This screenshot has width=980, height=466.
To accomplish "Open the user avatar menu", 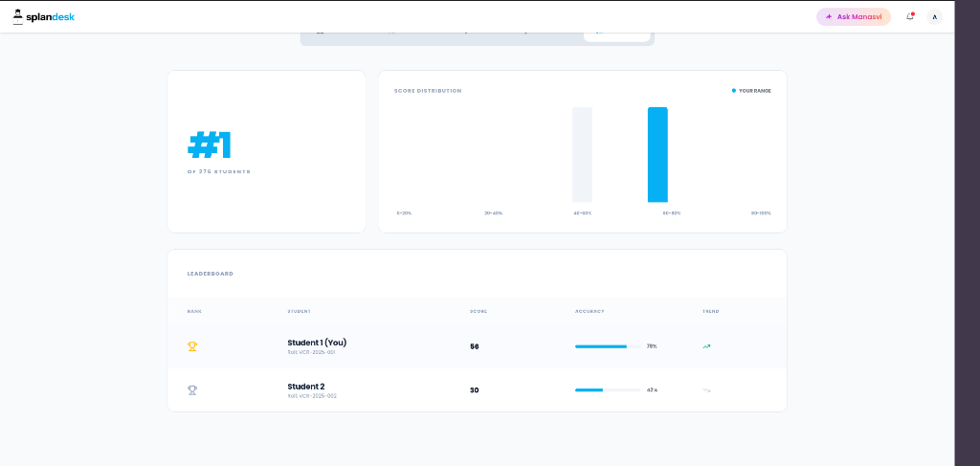I will [934, 17].
